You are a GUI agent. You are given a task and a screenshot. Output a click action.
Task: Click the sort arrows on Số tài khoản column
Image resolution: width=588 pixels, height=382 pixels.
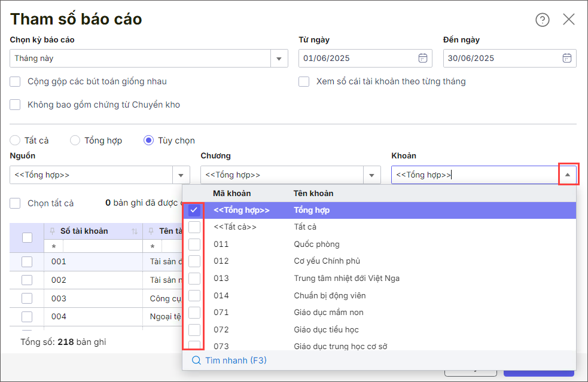[135, 231]
